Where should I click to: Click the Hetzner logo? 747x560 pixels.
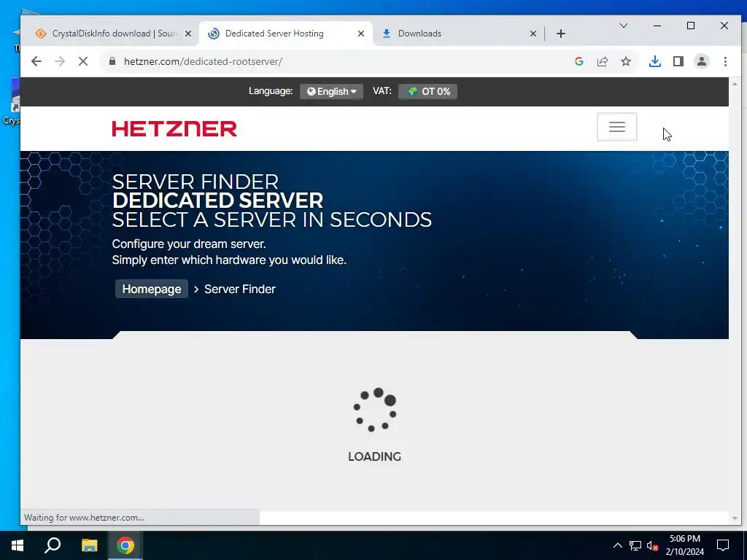(x=174, y=128)
